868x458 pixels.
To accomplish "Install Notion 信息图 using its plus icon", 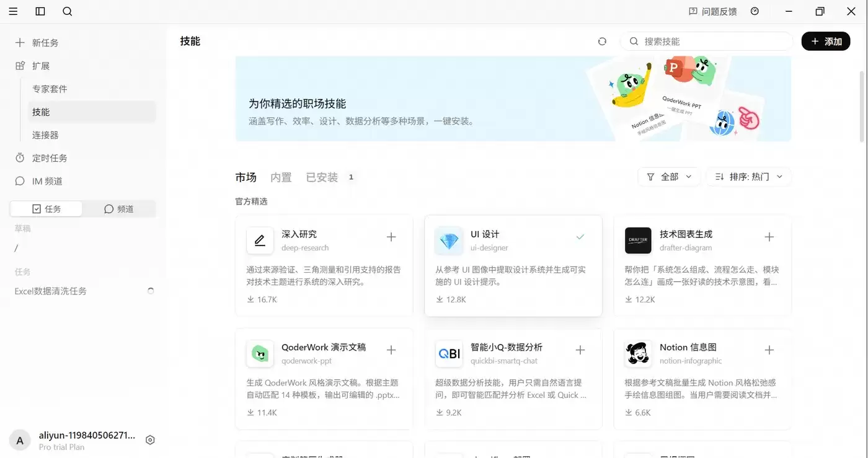I will (769, 350).
